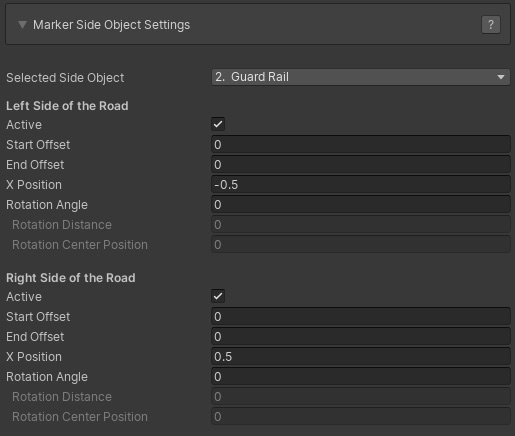Open the Selected Side Object dropdown
Viewport: 515px width, 436px height.
pos(360,77)
